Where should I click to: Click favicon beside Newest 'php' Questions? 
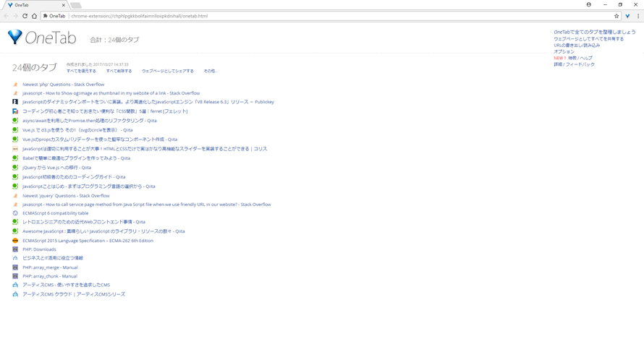(15, 85)
